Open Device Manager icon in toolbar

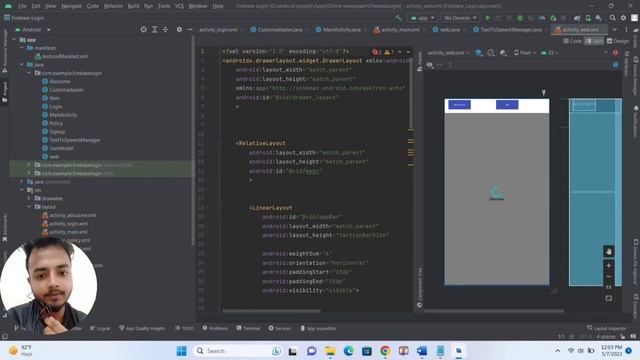pos(588,18)
